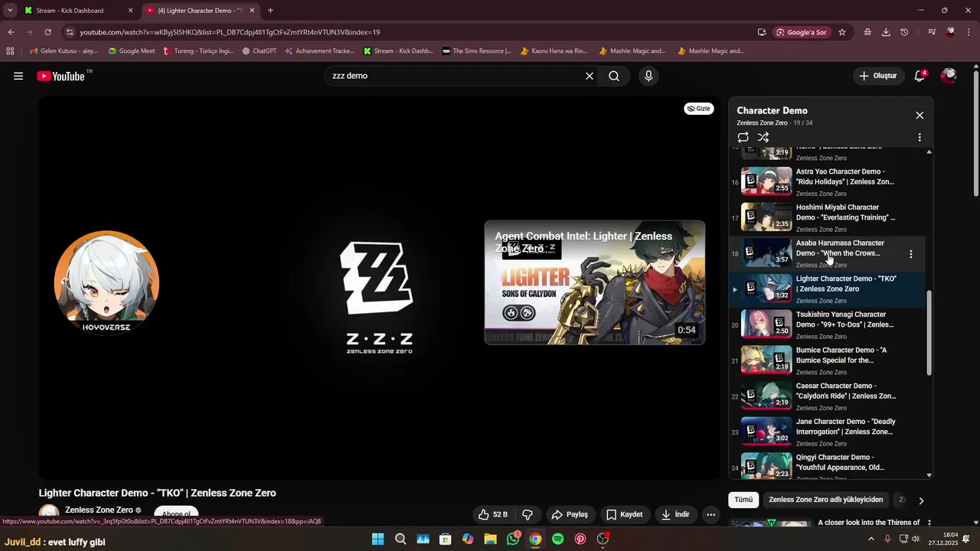This screenshot has width=980, height=551.
Task: Select Zenless Zone Zero adlı yükleyiciden chip
Action: (825, 500)
